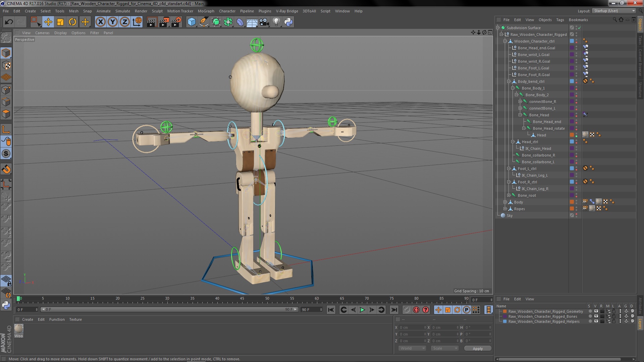Viewport: 644px width, 362px height.
Task: Select the Move tool in top toolbar
Action: 48,22
